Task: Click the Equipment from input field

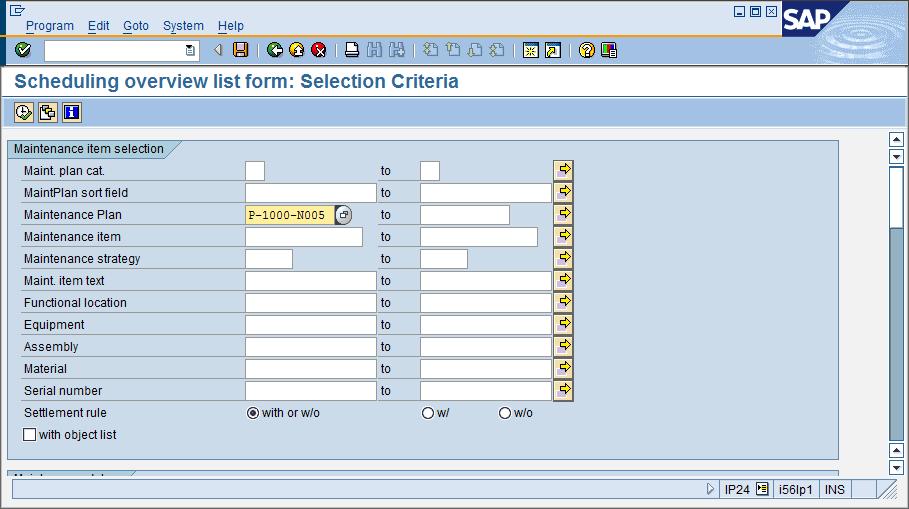Action: pos(311,325)
